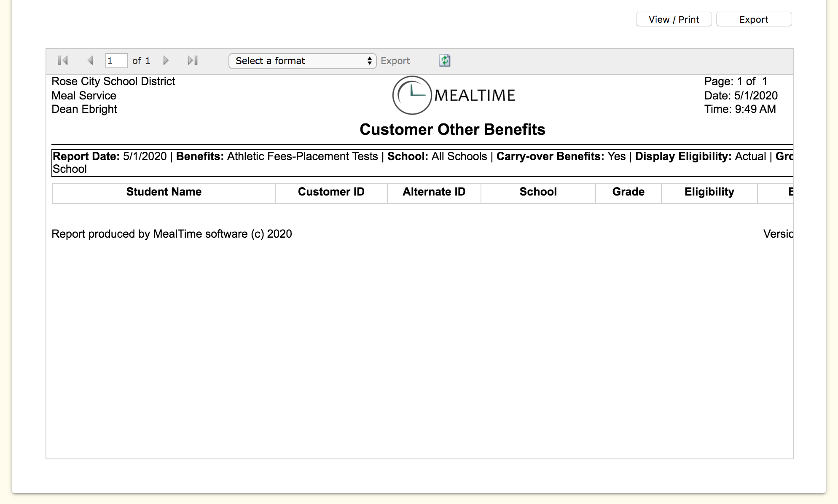Click the toolbar Export link beside format

395,61
